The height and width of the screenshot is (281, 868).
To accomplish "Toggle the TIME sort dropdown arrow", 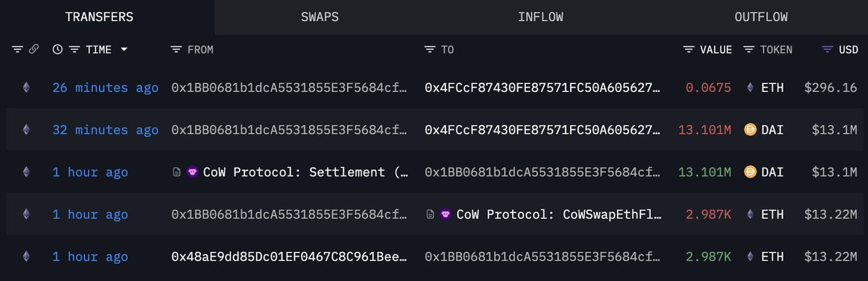I will click(x=124, y=50).
